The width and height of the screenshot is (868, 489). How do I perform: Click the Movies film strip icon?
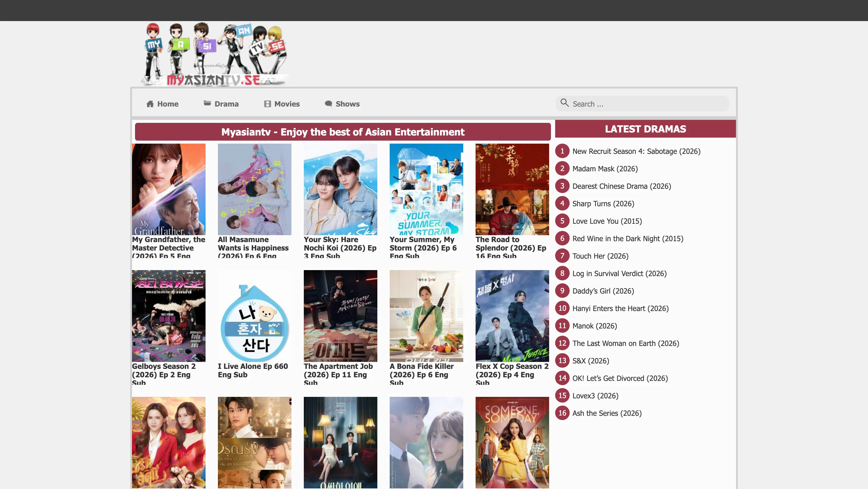[268, 104]
